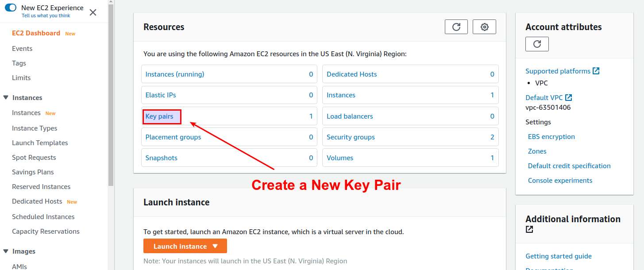Screen dimensions: 644x270
Task: Click Tell us what you think link
Action: [46, 15]
